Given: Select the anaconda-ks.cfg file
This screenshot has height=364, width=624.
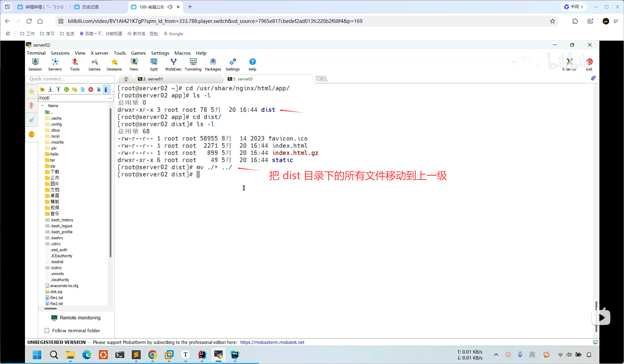Looking at the screenshot, I should (62, 286).
